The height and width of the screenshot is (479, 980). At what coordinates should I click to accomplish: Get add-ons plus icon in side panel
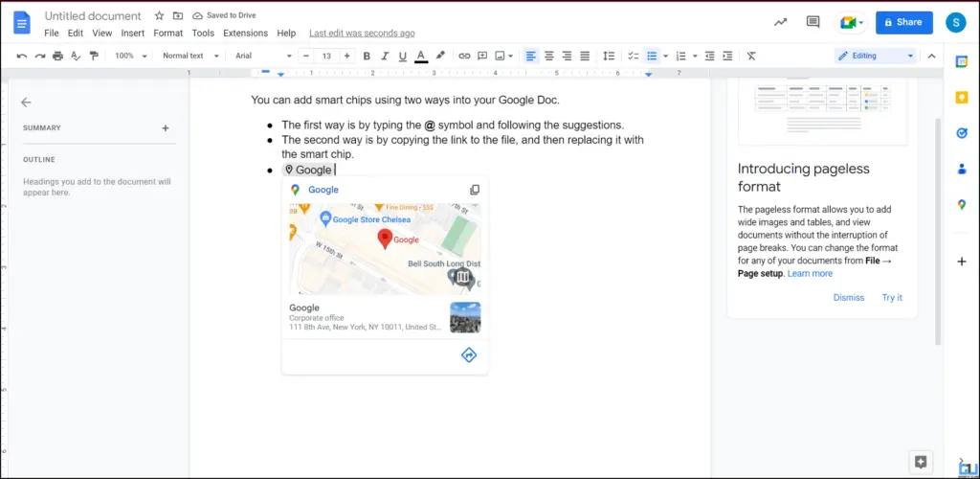click(x=962, y=262)
